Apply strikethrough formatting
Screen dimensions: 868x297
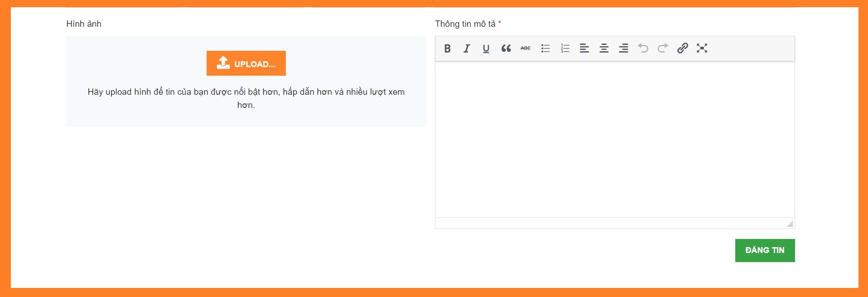[x=526, y=49]
